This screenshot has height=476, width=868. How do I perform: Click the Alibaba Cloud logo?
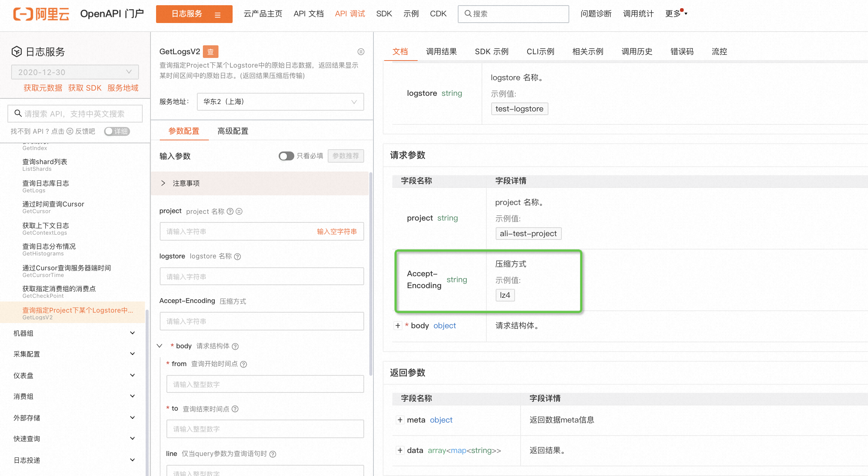(41, 14)
